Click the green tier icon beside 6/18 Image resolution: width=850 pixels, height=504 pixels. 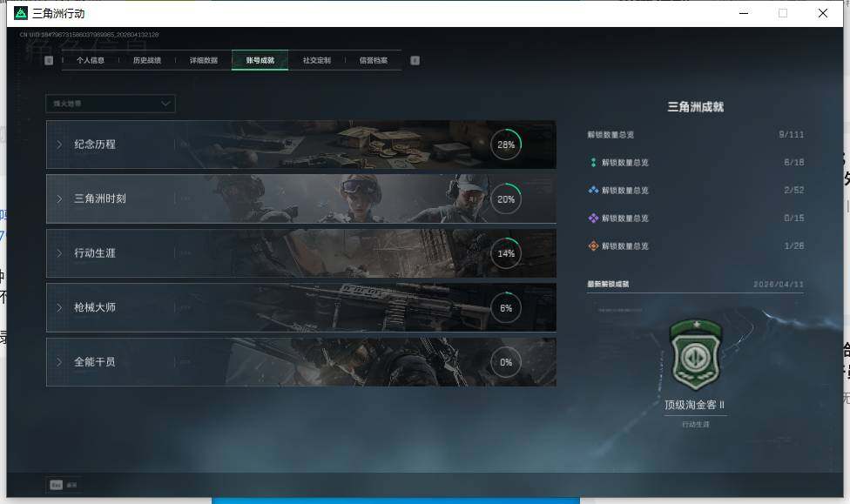593,162
